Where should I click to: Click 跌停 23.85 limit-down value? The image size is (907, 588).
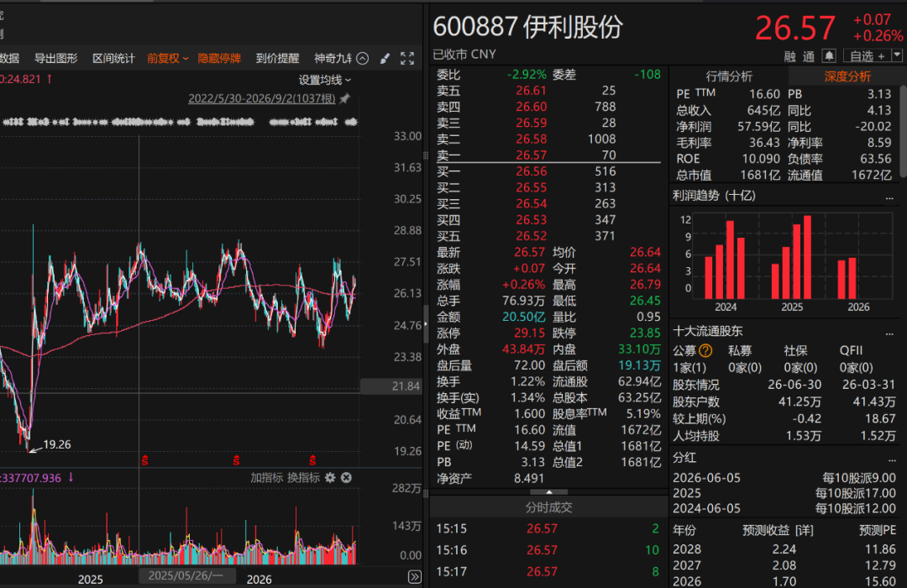tap(645, 333)
